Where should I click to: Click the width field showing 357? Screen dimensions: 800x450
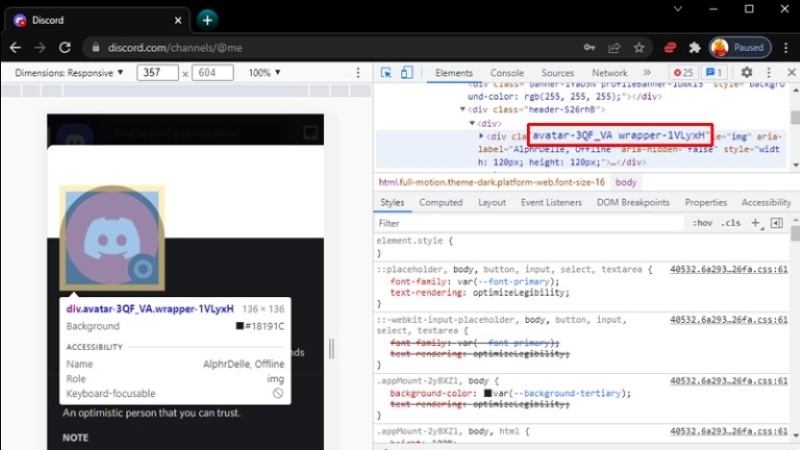click(x=158, y=72)
